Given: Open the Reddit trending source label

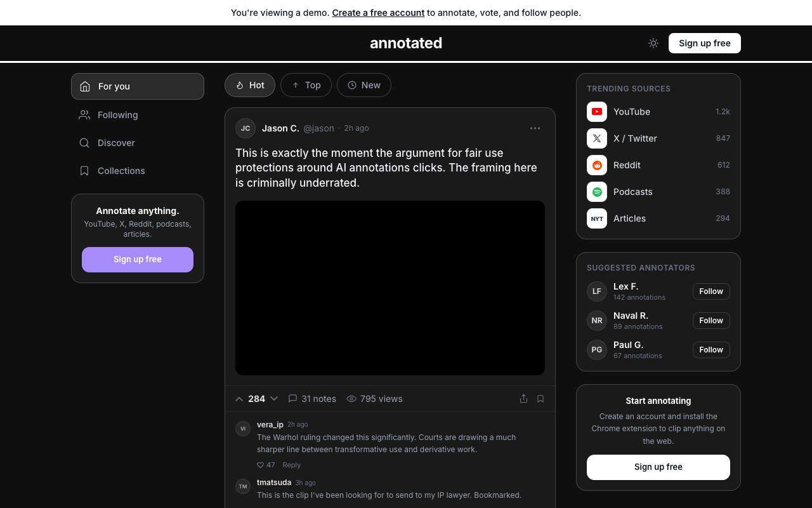Looking at the screenshot, I should [x=627, y=165].
